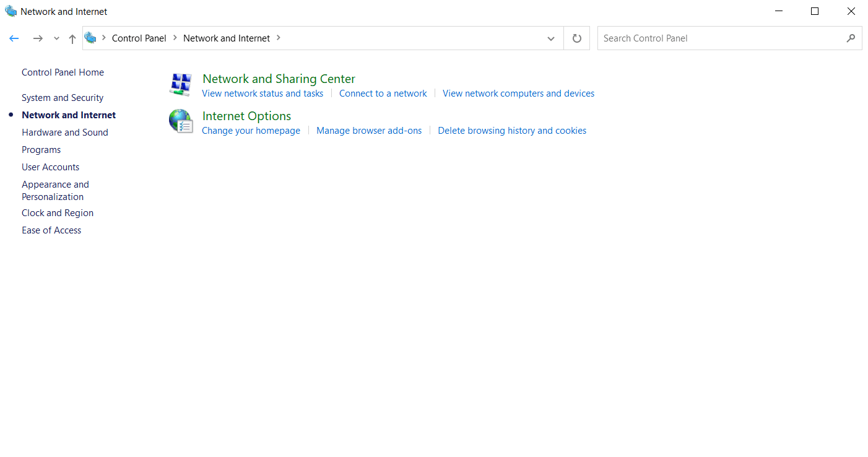Open the address bar history dropdown
Screen dimensions: 868x457
point(550,38)
